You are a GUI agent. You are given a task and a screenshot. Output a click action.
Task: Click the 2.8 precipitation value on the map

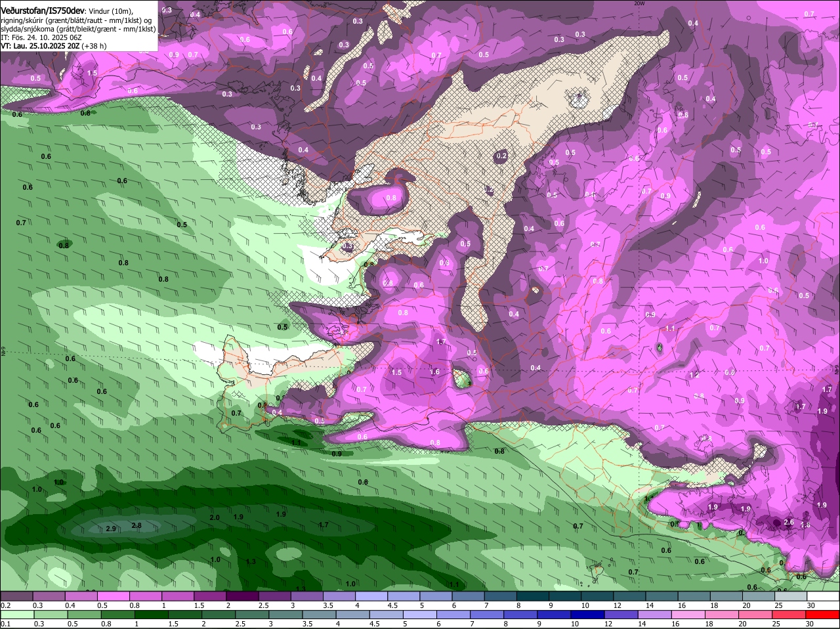(136, 525)
